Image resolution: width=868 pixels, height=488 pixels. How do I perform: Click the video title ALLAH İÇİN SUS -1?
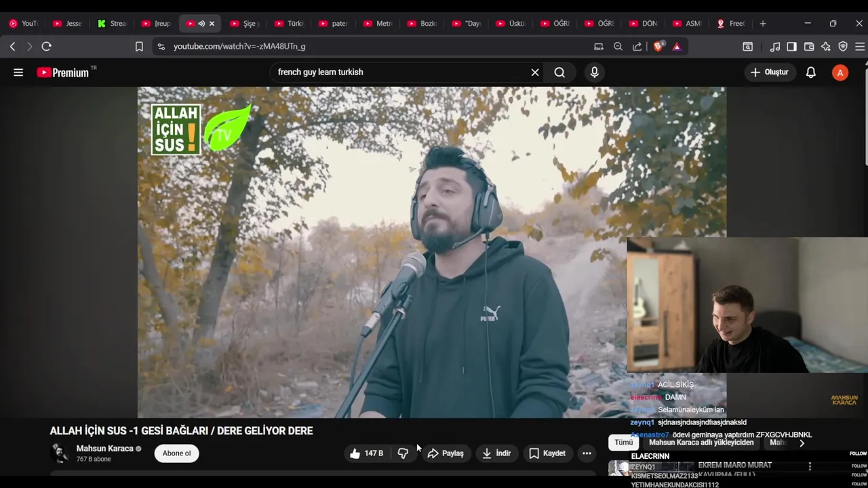[x=181, y=431]
